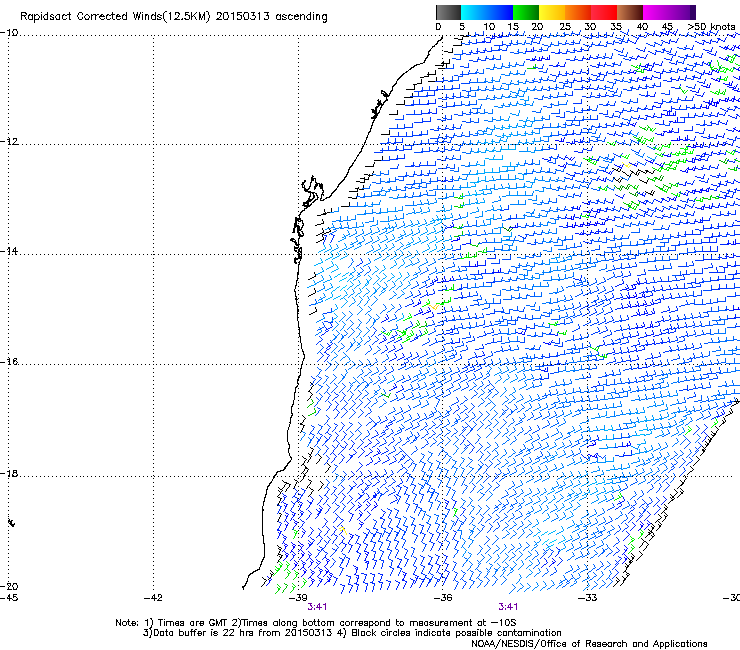Image resolution: width=740 pixels, height=650 pixels.
Task: Click the 'Note: 1) Times are GMT' text
Action: pos(172,623)
